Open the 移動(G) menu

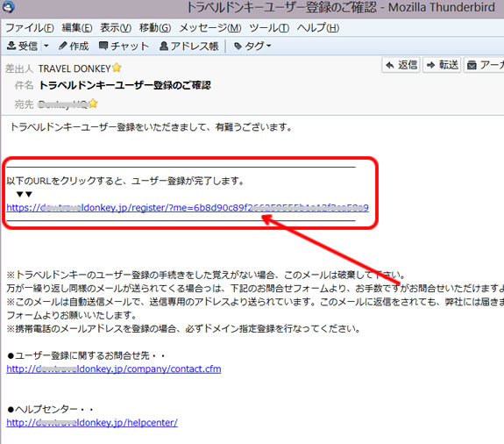tap(155, 28)
